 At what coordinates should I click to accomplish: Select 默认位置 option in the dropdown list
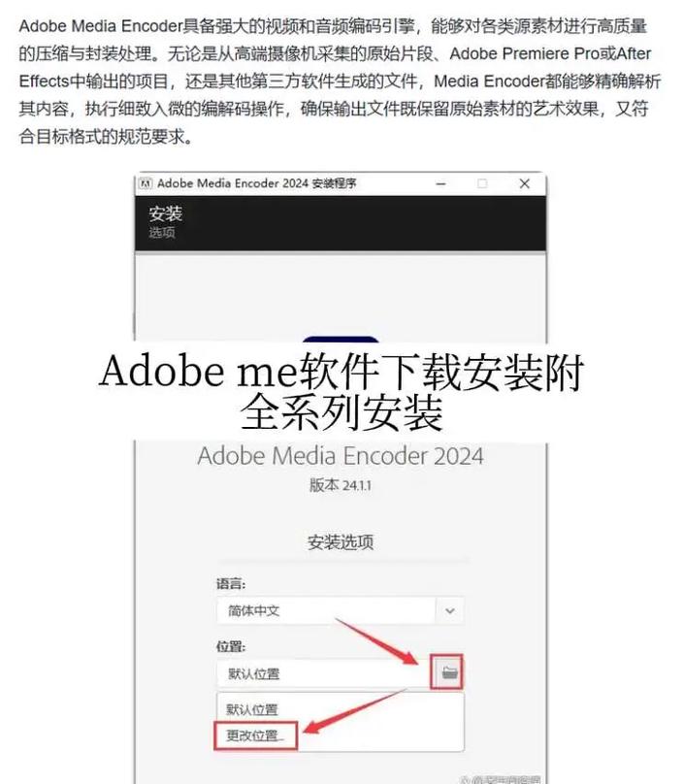coord(252,709)
